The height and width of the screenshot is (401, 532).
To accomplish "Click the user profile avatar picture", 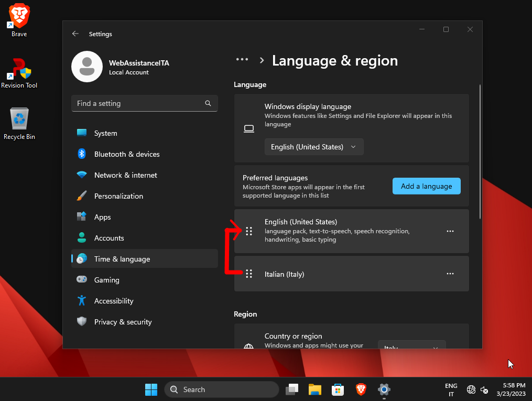I will [x=87, y=67].
